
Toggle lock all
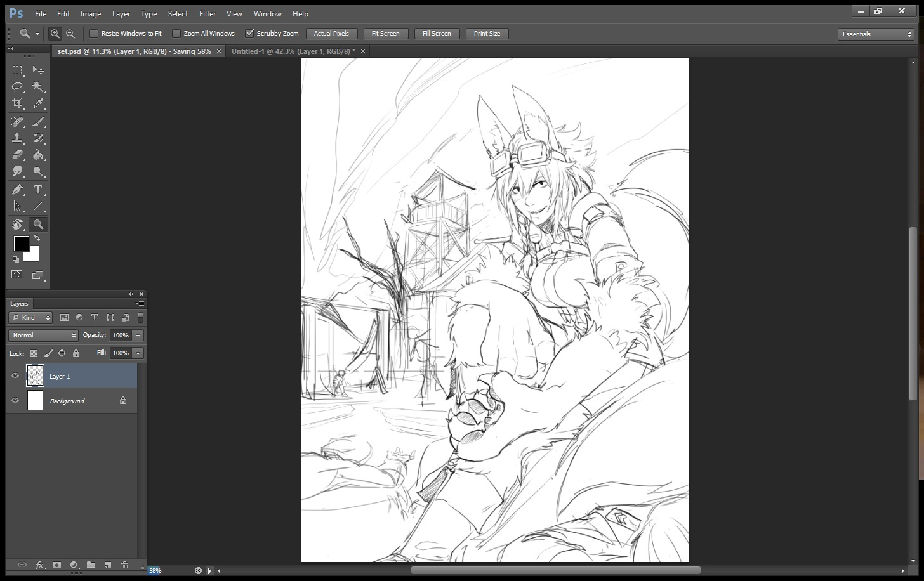pyautogui.click(x=76, y=353)
